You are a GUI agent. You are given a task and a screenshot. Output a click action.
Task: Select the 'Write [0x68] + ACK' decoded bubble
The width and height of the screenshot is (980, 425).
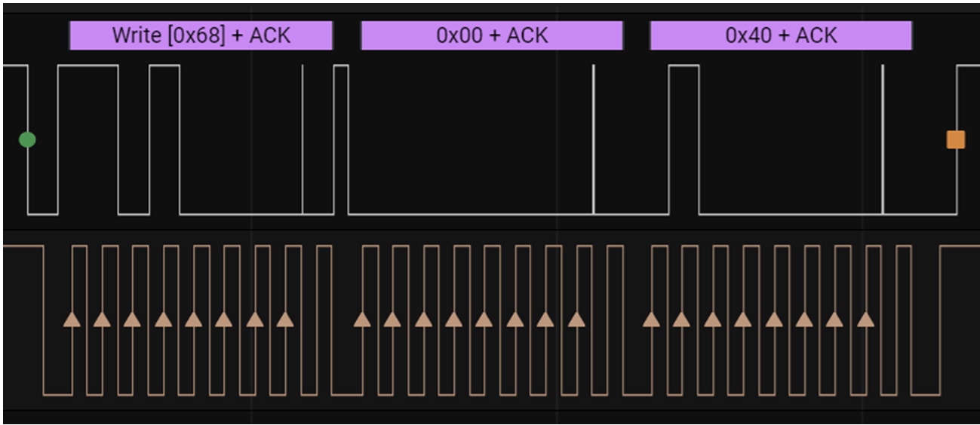(201, 35)
